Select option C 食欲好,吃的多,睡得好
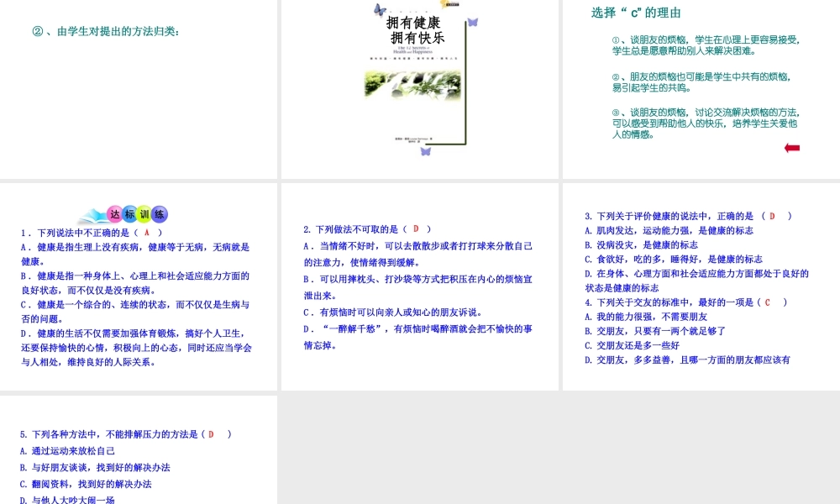 pyautogui.click(x=674, y=260)
